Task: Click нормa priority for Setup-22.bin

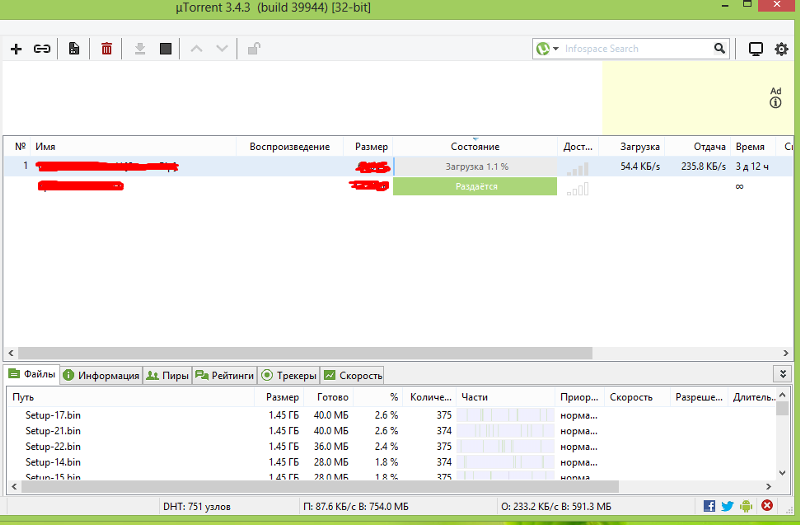Action: pyautogui.click(x=579, y=446)
